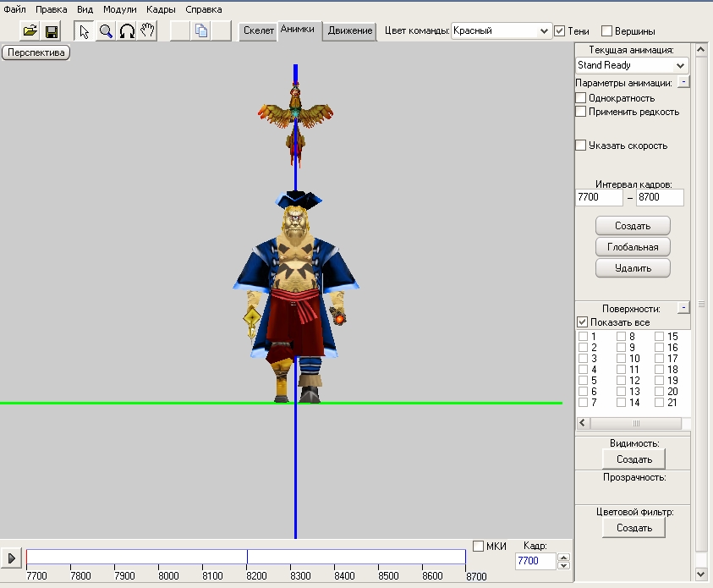Screen dimensions: 713x588
Task: Click the copy pages toolbar icon
Action: [x=201, y=31]
